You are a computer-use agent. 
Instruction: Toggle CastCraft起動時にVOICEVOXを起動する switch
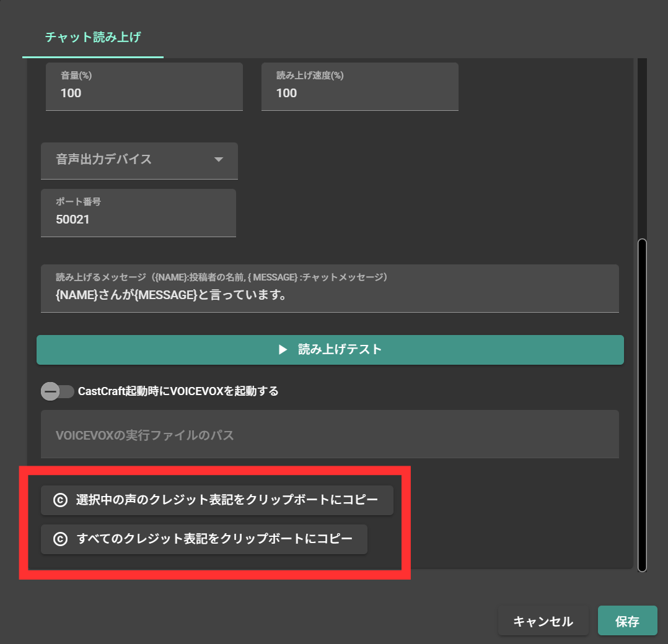tap(58, 391)
